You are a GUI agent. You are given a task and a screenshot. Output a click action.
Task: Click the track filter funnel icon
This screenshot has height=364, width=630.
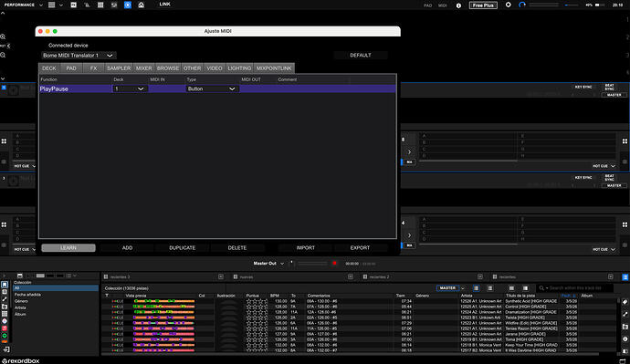[107, 296]
